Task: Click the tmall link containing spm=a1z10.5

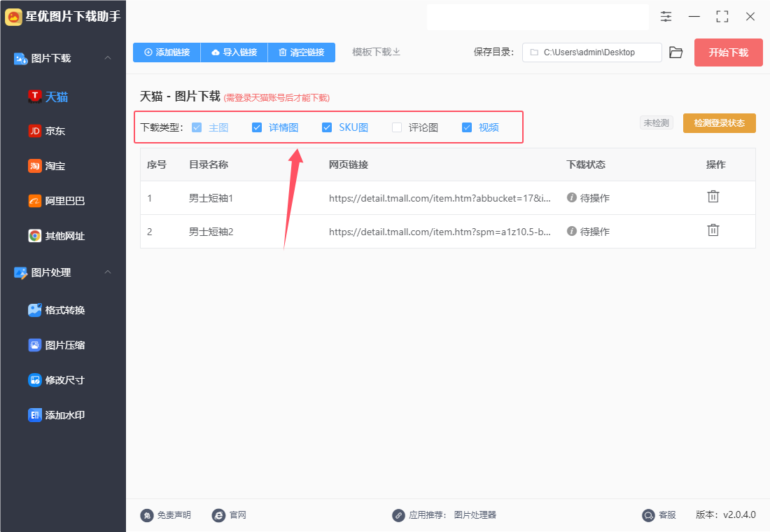Action: pos(440,232)
